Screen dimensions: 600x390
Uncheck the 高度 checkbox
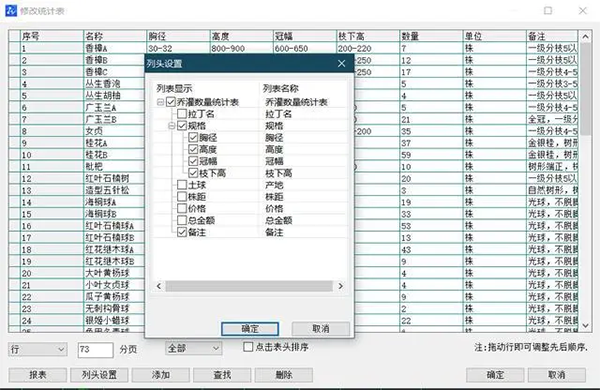pyautogui.click(x=193, y=149)
